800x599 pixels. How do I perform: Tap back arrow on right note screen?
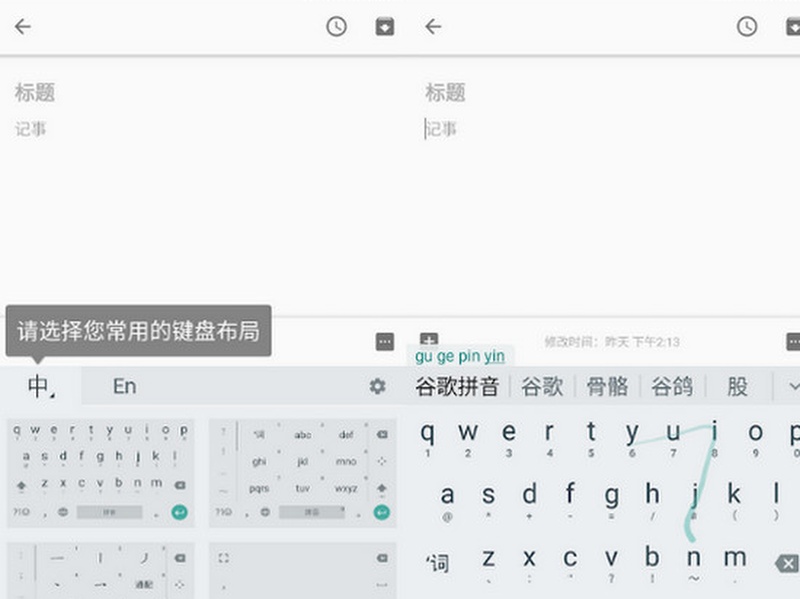tap(433, 27)
